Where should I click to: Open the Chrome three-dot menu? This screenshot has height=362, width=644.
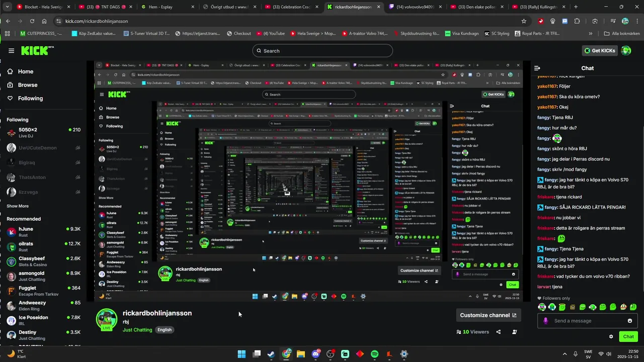point(636,21)
